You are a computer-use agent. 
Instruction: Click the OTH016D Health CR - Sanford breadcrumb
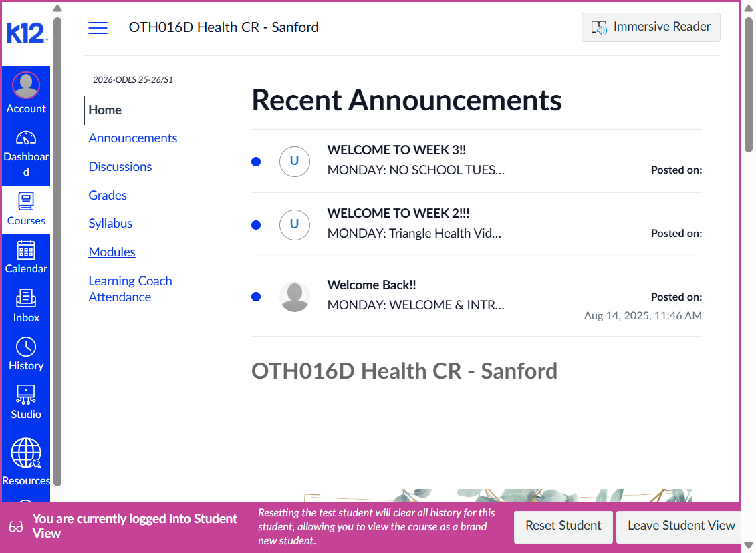coord(223,27)
